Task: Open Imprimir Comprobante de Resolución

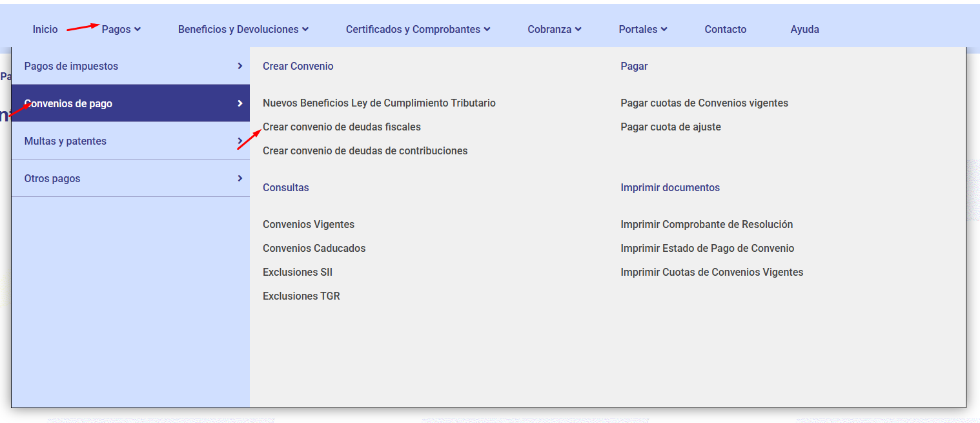Action: [707, 224]
